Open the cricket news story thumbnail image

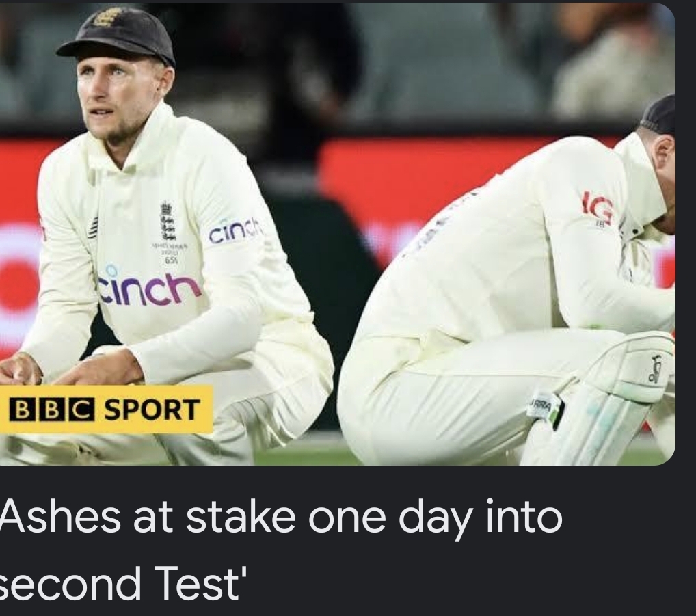pyautogui.click(x=337, y=234)
